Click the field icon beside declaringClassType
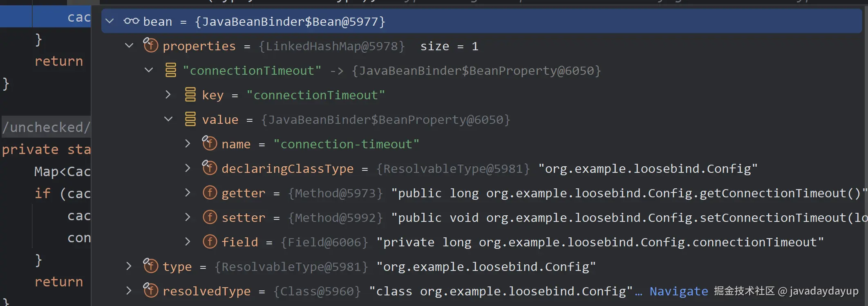This screenshot has height=306, width=868. pyautogui.click(x=209, y=168)
